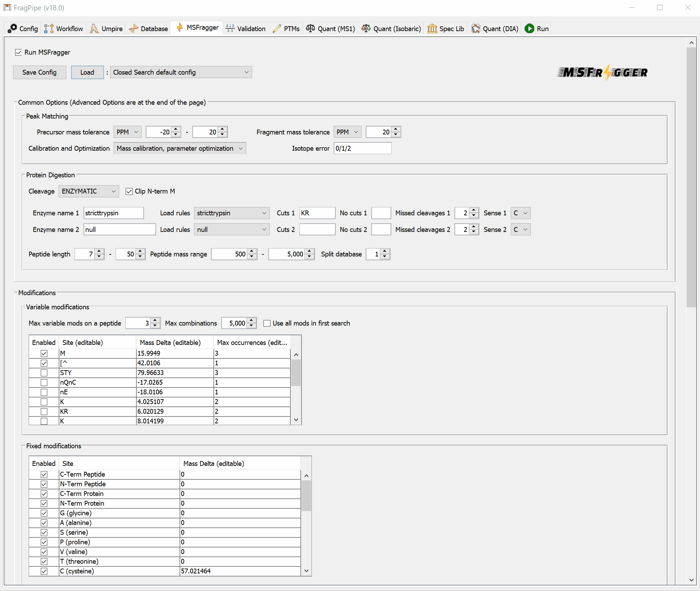Click the Quant (MS1) scales icon

[x=310, y=28]
